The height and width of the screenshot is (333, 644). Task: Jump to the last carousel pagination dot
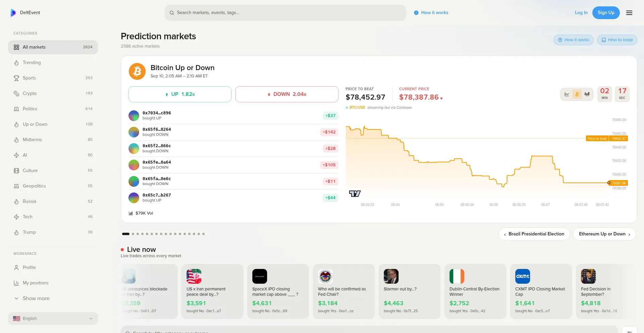click(203, 234)
